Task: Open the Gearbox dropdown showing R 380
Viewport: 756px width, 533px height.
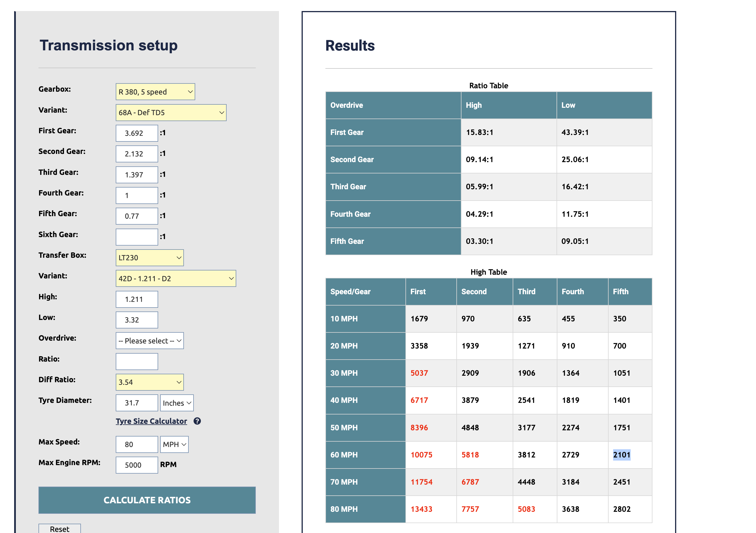Action: (x=155, y=92)
